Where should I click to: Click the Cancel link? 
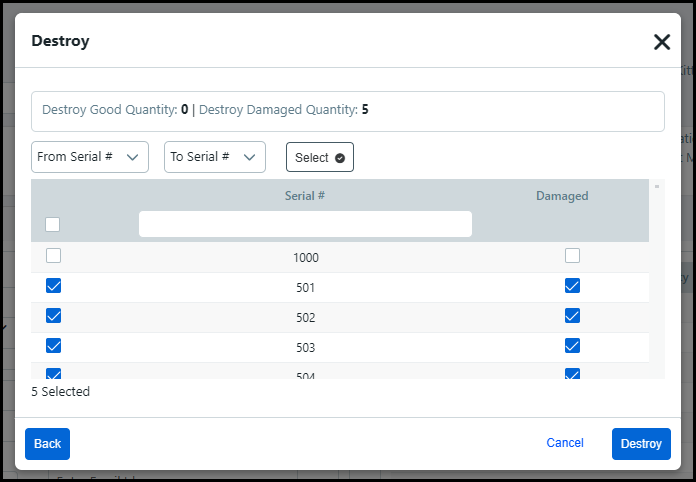[x=565, y=443]
